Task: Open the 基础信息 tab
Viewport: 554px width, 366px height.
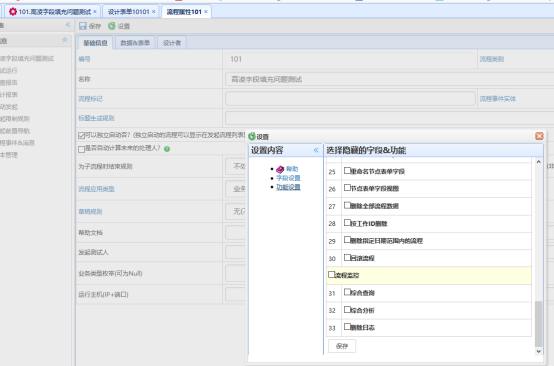Action: (95, 43)
